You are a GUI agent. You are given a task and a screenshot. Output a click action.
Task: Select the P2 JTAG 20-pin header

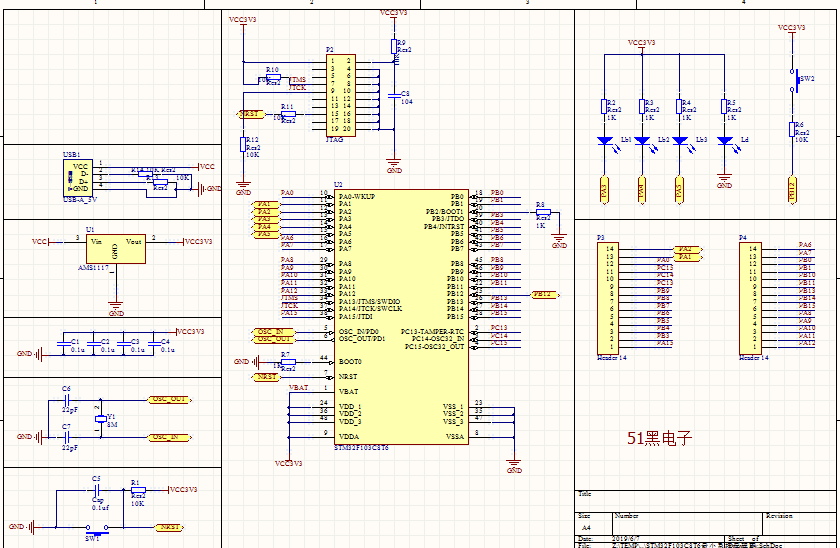(x=341, y=95)
